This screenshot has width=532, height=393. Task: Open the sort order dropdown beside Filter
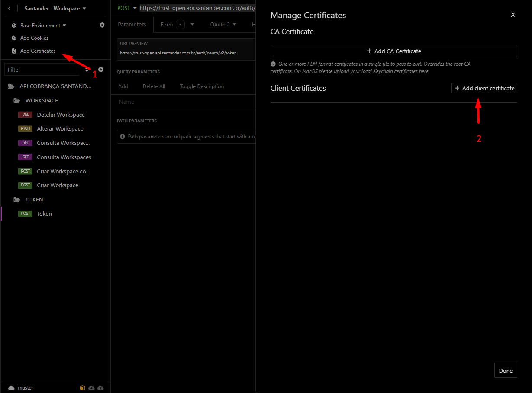coord(87,70)
